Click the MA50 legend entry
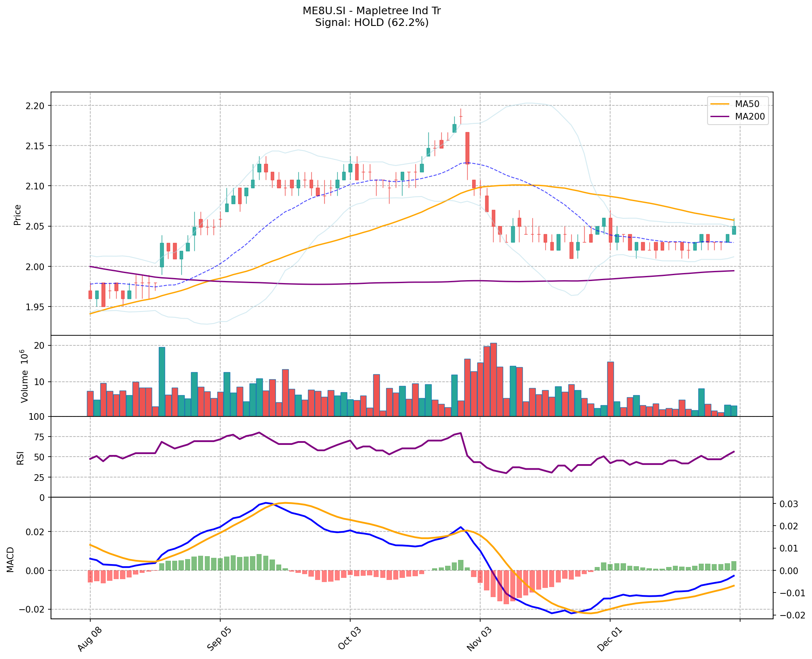Screen dimensions: 812x659 (x=747, y=104)
